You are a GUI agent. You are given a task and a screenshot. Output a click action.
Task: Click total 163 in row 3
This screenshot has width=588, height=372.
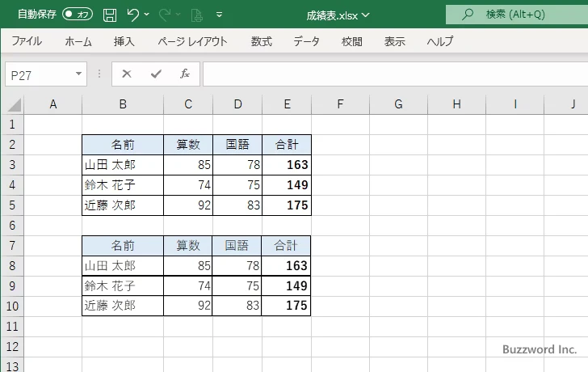(x=287, y=165)
